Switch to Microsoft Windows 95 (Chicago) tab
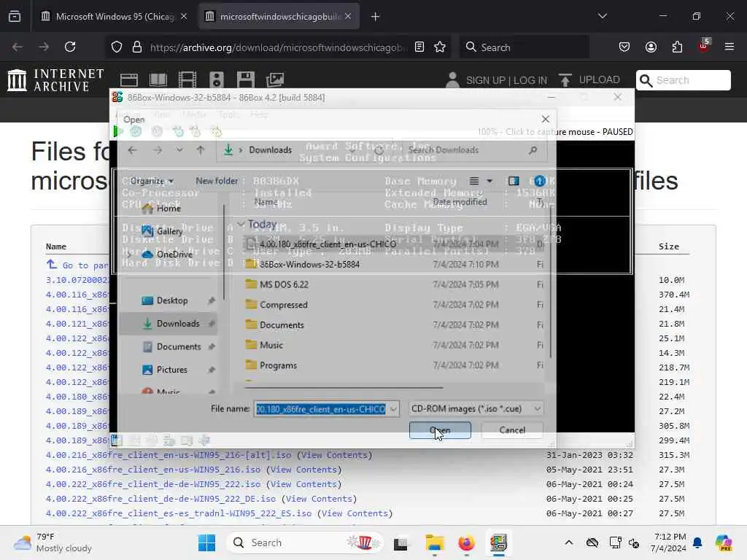 tap(113, 17)
